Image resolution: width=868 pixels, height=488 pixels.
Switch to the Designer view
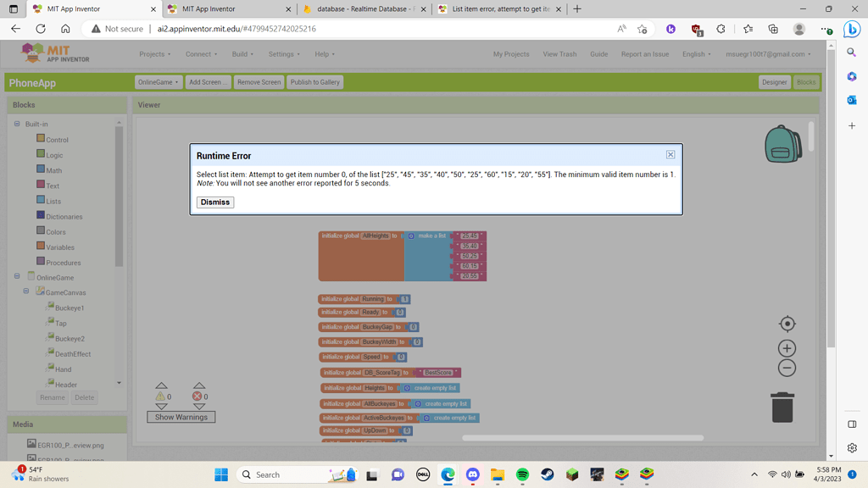[x=773, y=82]
